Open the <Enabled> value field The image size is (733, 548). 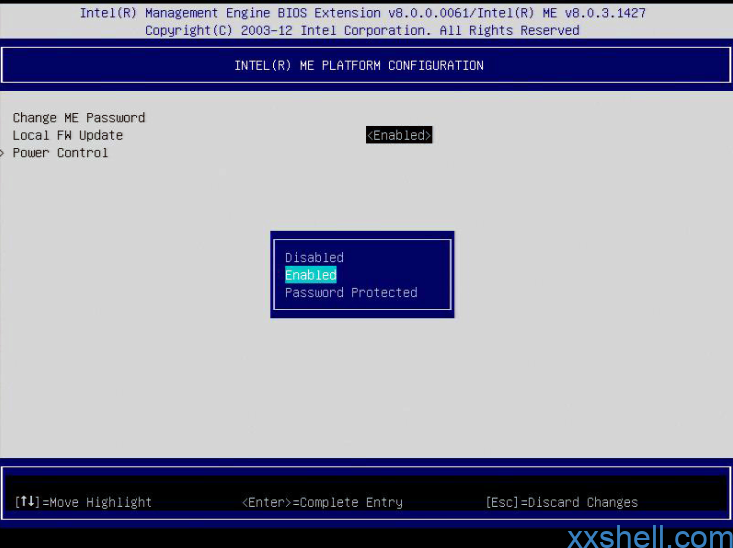click(x=399, y=135)
